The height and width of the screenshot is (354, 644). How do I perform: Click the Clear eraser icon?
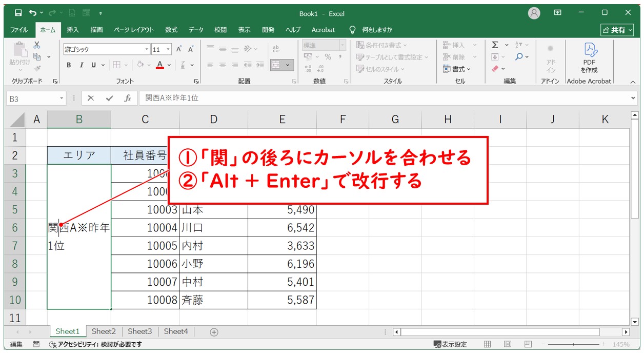(495, 68)
